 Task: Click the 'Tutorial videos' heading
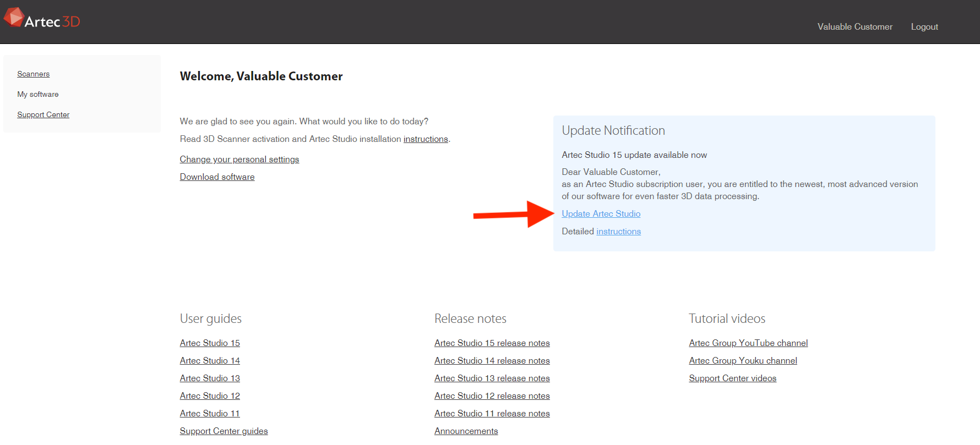[727, 319]
